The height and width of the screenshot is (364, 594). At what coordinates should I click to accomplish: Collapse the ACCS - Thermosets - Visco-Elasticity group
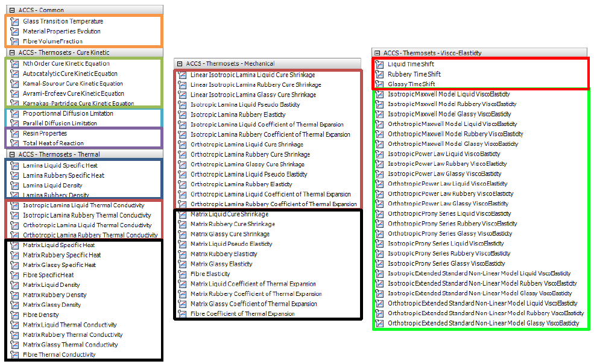tap(377, 53)
